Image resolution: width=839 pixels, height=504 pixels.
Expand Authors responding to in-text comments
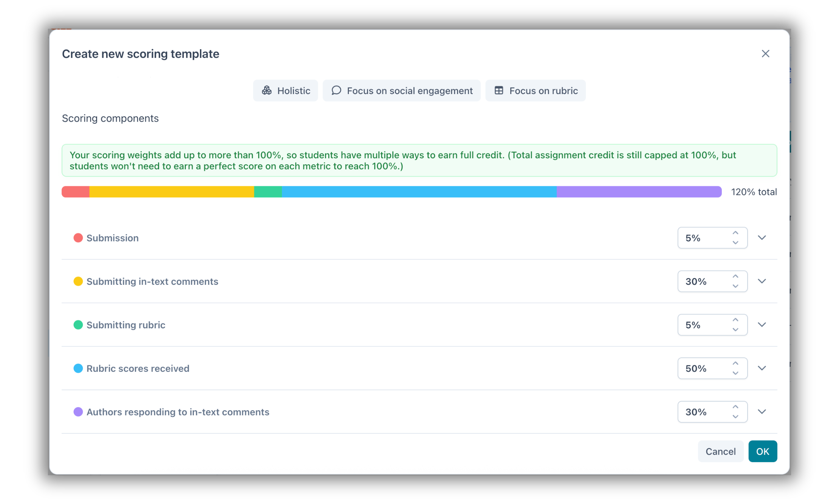762,411
